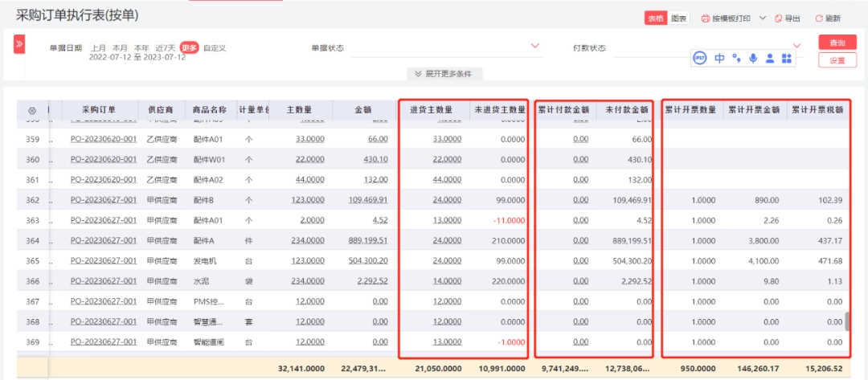Image resolution: width=868 pixels, height=380 pixels.
Task: Open table column settings gear icon
Action: point(32,110)
